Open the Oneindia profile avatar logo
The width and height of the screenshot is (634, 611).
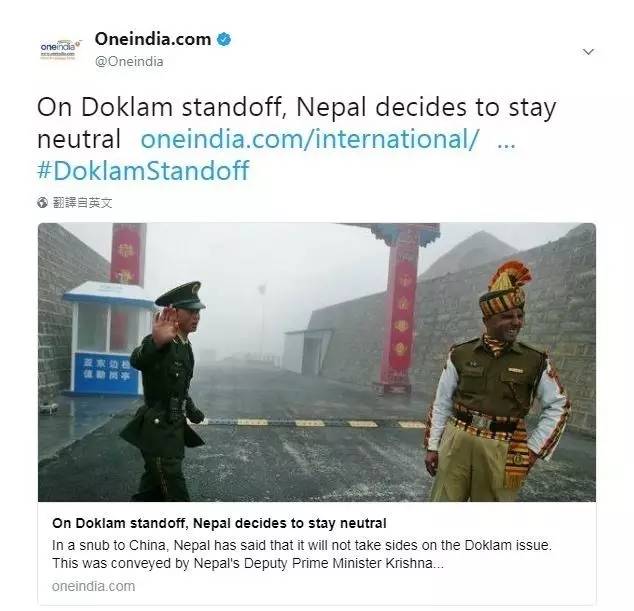coord(61,50)
